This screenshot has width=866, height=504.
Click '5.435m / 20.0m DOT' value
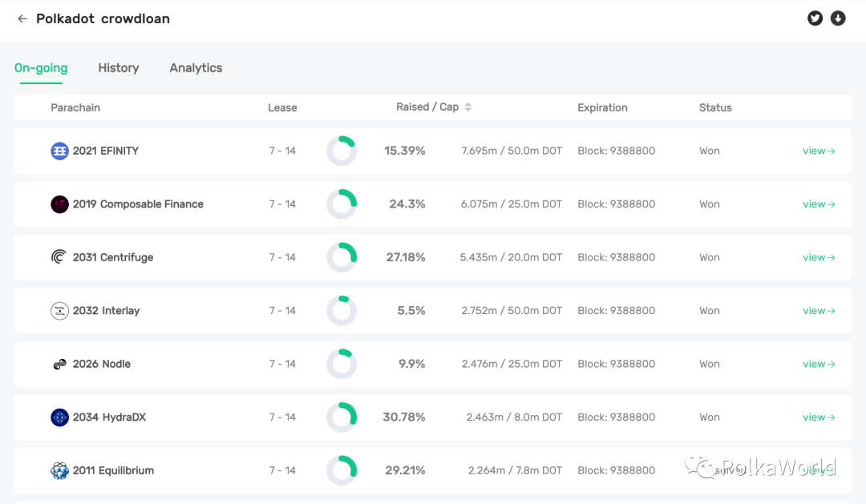point(511,257)
